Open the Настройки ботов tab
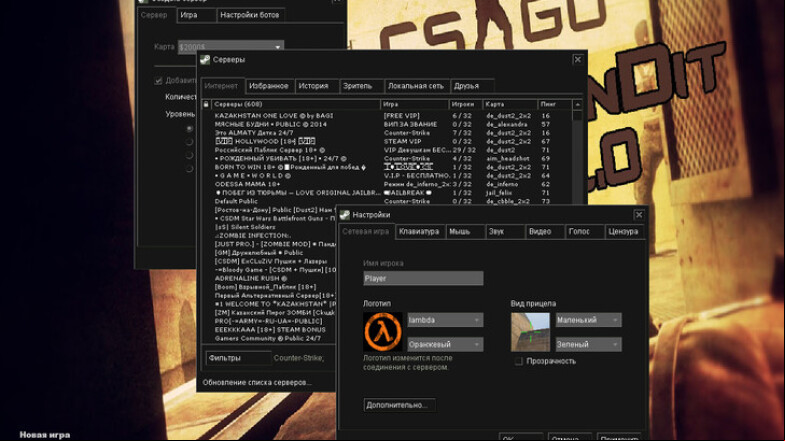The height and width of the screenshot is (441, 785). point(250,15)
